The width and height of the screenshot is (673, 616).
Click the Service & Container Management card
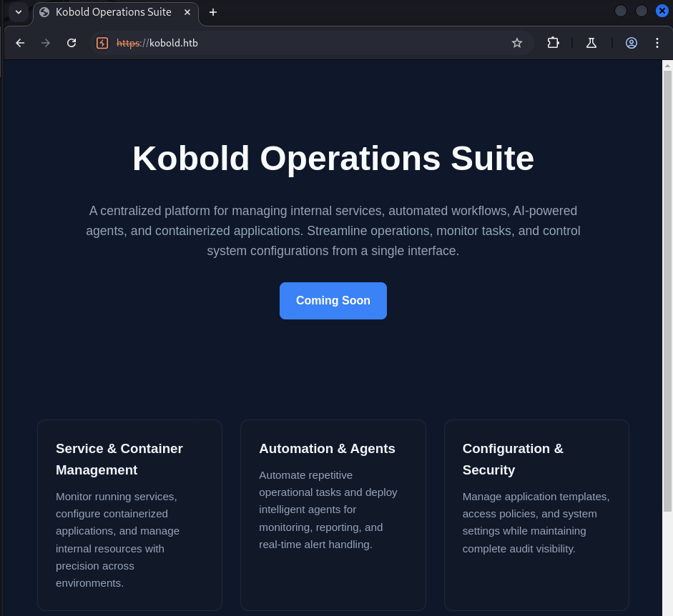[129, 515]
